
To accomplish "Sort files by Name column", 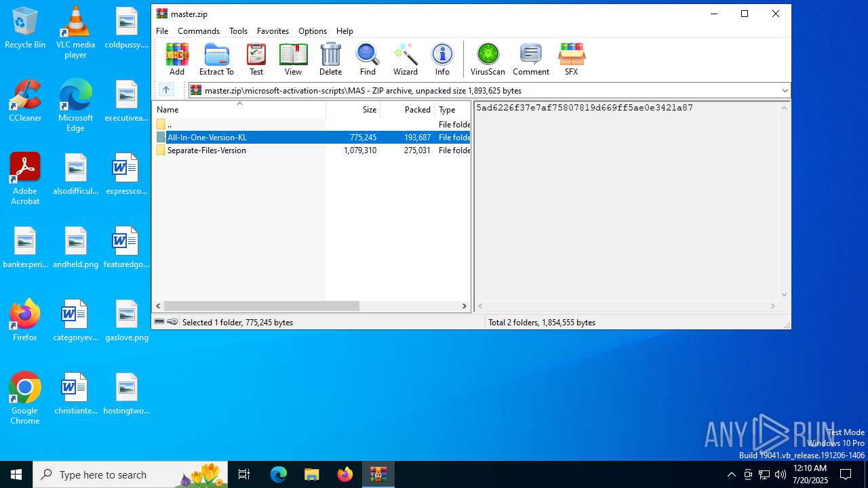I will click(239, 109).
